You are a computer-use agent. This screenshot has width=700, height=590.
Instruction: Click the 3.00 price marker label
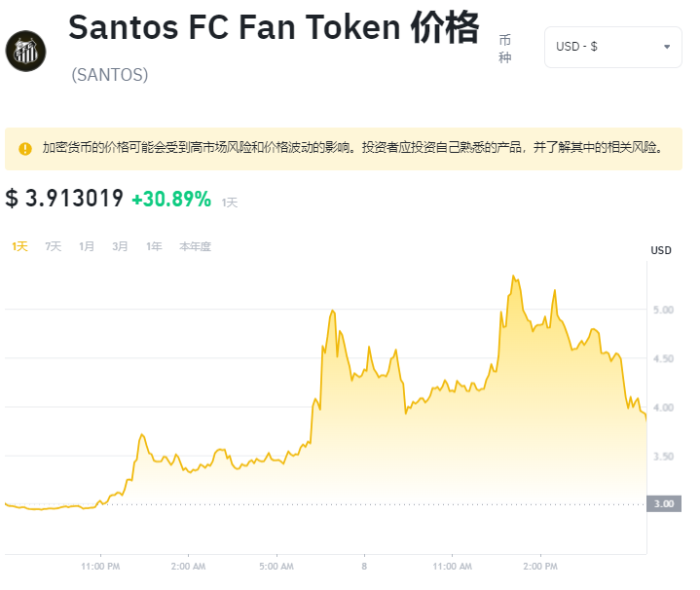pyautogui.click(x=664, y=504)
